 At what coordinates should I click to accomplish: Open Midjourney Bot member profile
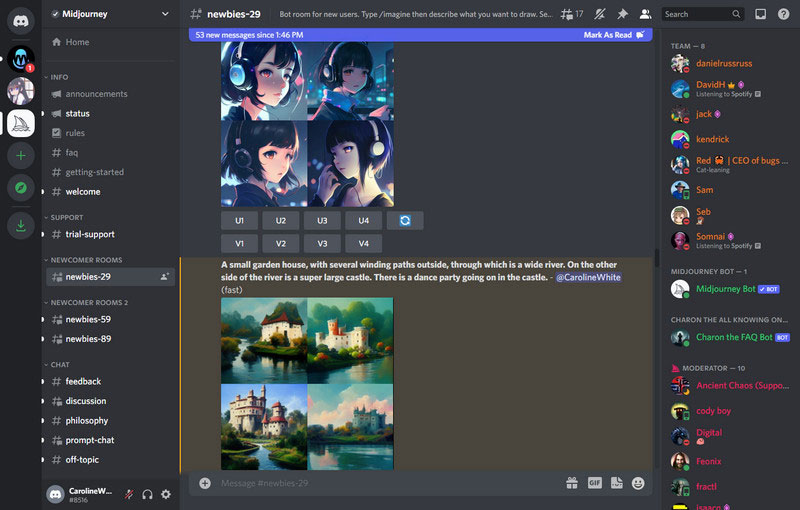[x=731, y=289]
